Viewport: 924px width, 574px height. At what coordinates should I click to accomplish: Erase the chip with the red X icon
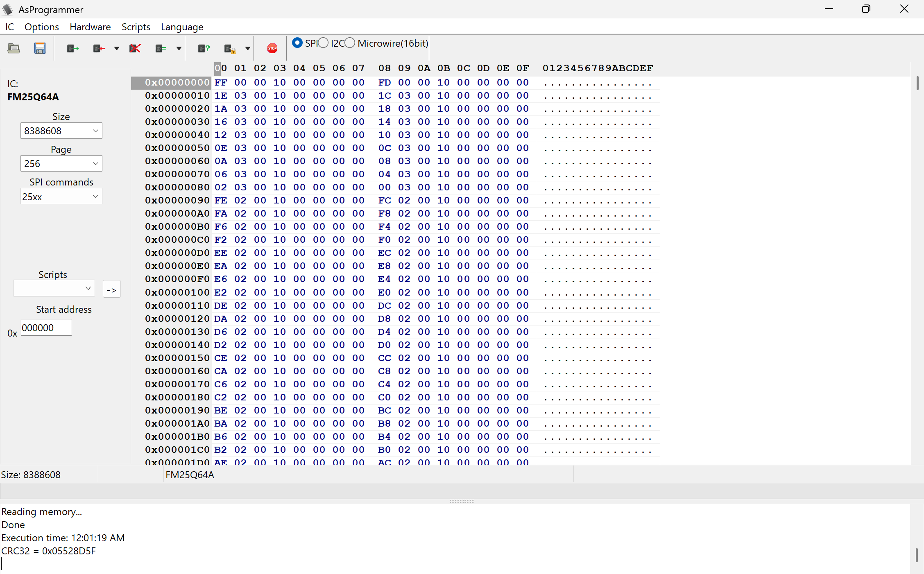pyautogui.click(x=135, y=48)
